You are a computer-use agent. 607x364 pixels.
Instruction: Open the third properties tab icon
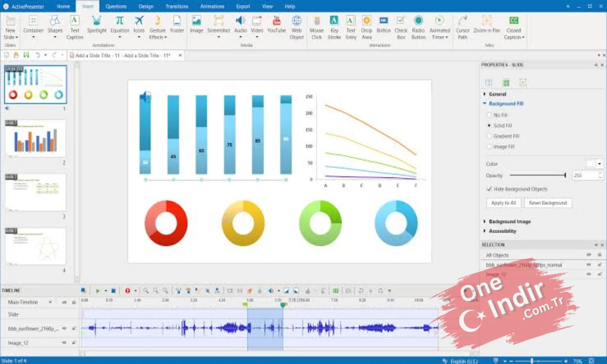pyautogui.click(x=523, y=82)
